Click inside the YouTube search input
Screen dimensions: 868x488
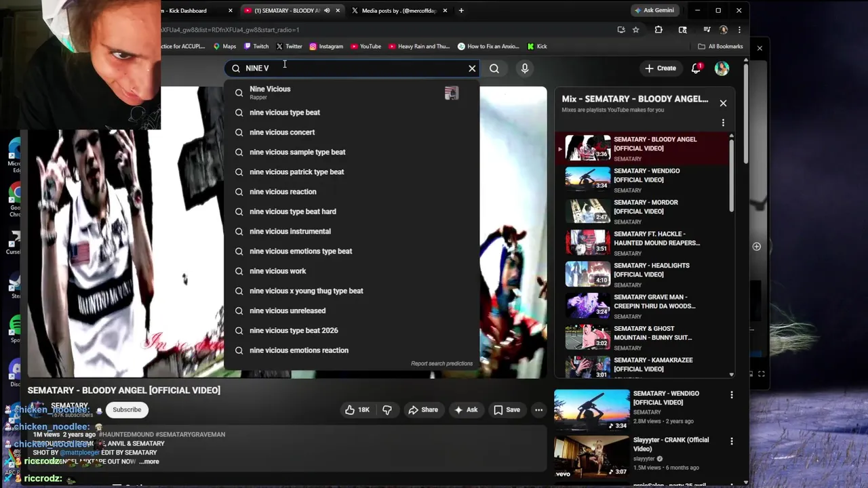[353, 68]
